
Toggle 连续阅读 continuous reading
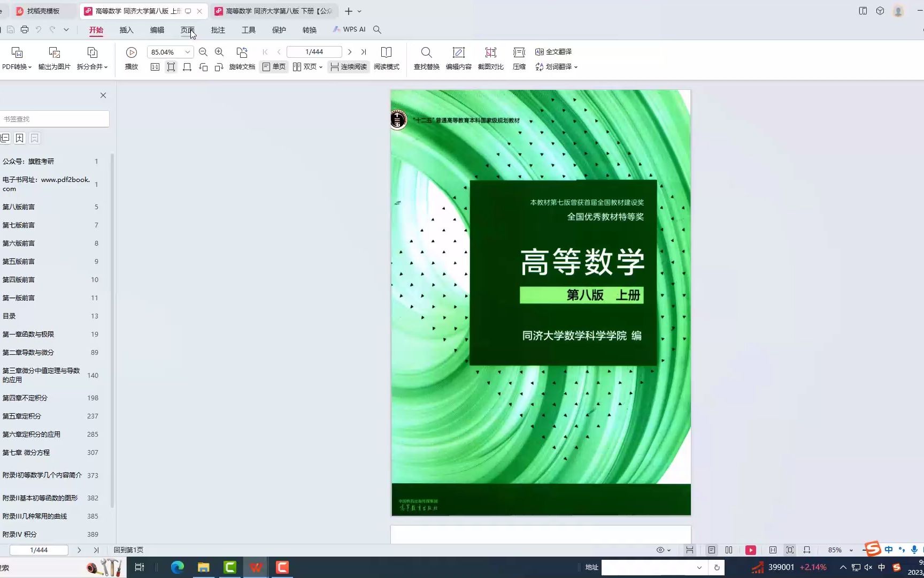point(349,67)
